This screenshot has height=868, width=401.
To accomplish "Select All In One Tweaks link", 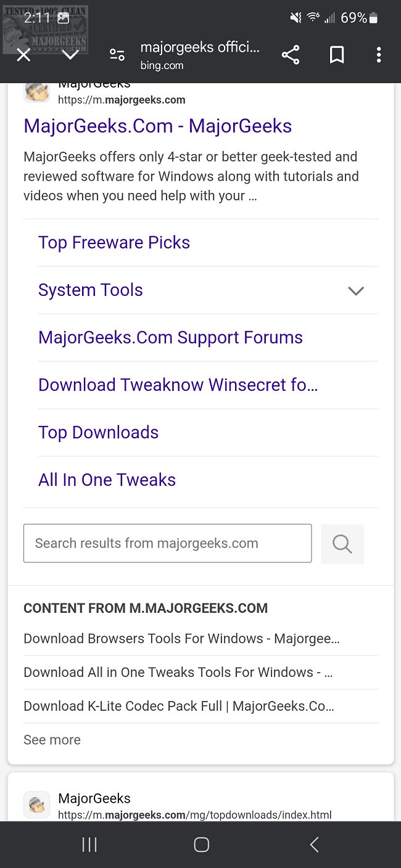I will 107,480.
